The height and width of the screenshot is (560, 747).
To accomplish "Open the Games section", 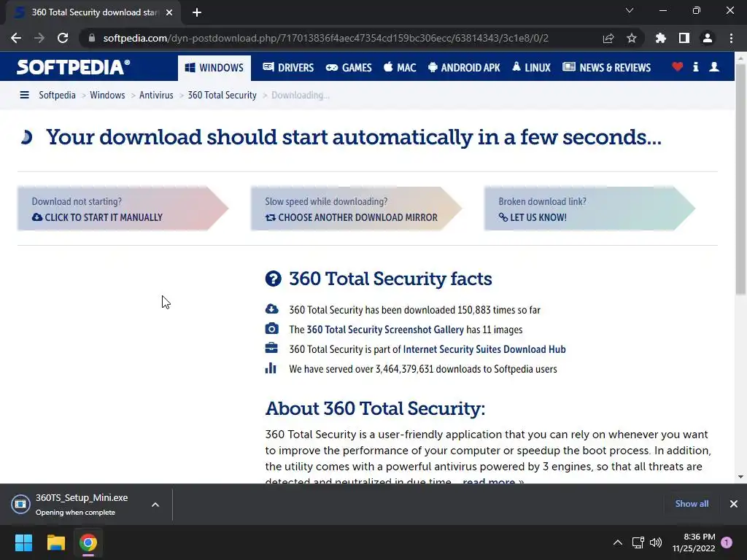I will [x=349, y=68].
